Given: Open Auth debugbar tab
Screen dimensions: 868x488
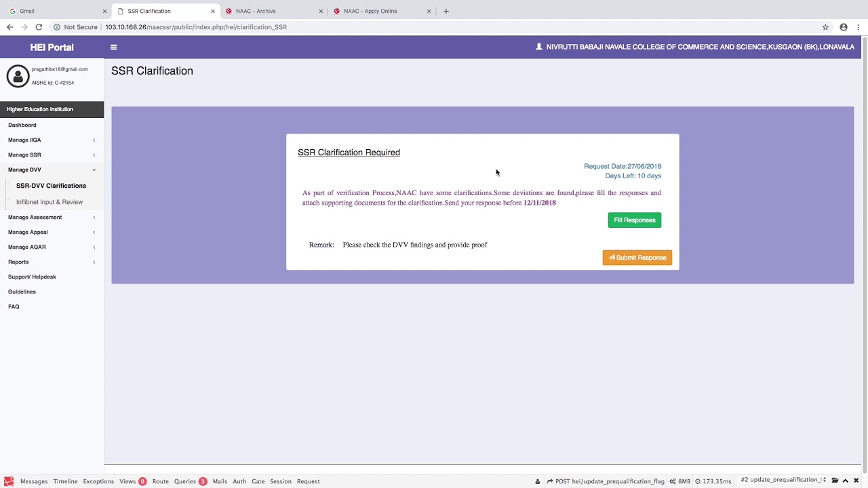Looking at the screenshot, I should click(239, 481).
